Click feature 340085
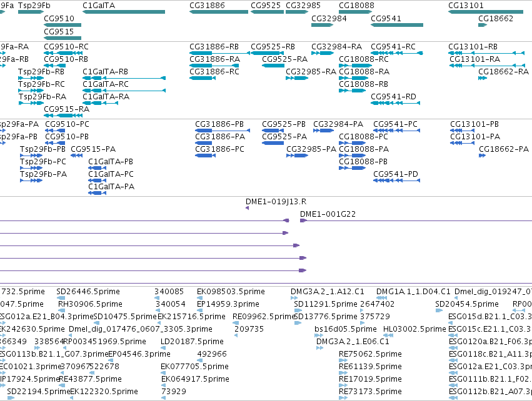The image size is (532, 401). [157, 298]
